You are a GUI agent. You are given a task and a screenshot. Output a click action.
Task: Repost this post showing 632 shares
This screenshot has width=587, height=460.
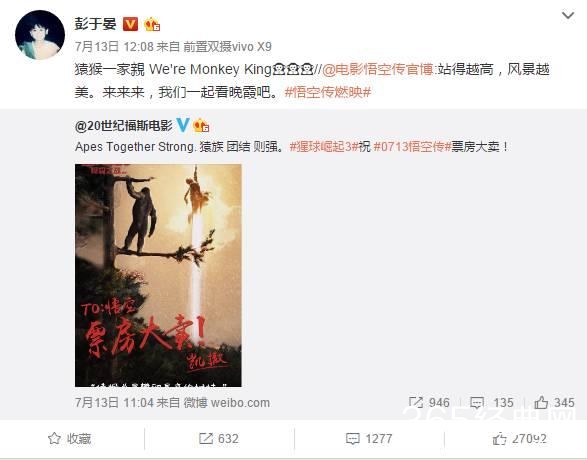[x=219, y=439]
